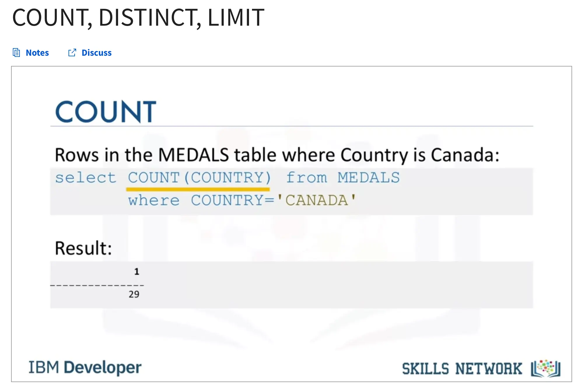
Task: Click the Discuss external-link icon
Action: [72, 53]
